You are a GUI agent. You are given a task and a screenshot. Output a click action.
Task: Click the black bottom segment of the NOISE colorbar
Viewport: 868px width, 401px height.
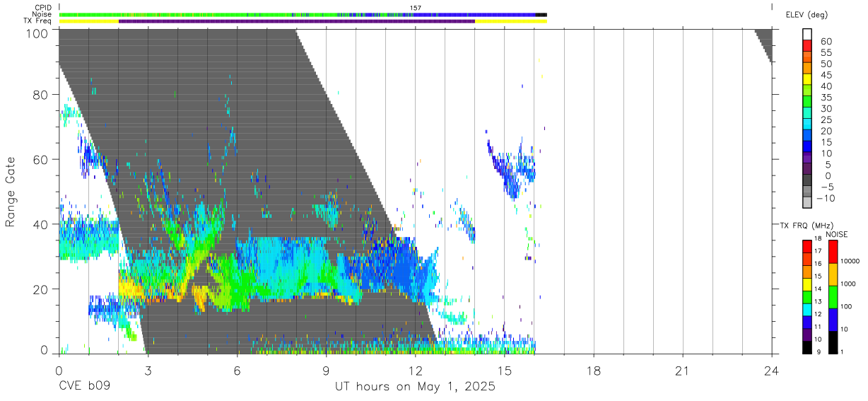point(833,342)
